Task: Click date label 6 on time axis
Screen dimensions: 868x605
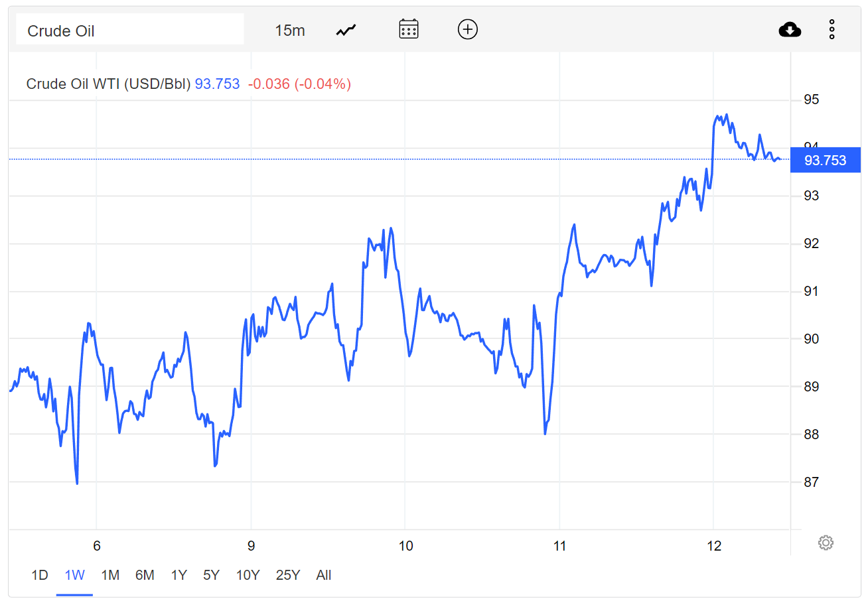Action: [x=97, y=547]
